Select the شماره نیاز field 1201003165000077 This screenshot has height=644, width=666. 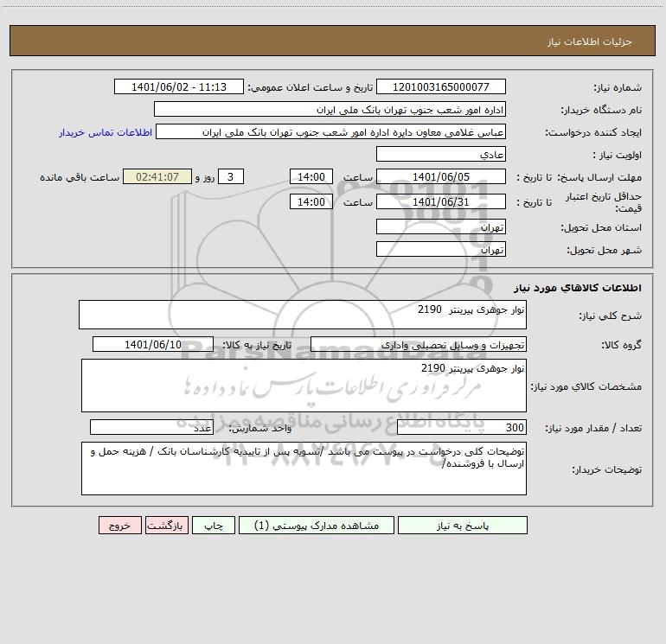[441, 86]
